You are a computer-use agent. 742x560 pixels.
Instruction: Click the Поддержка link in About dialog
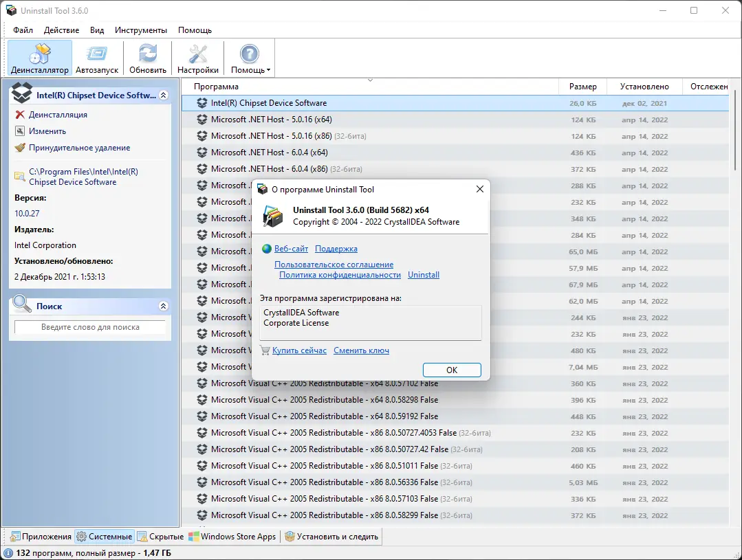[x=336, y=249]
